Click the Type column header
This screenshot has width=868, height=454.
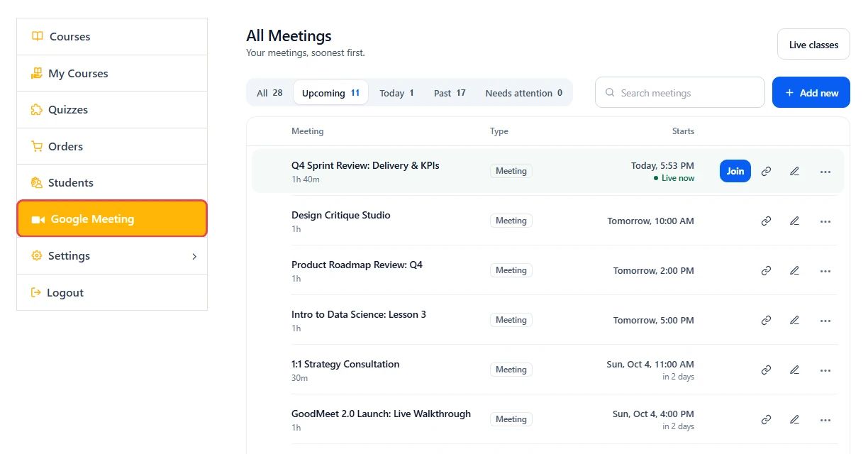[x=499, y=131]
